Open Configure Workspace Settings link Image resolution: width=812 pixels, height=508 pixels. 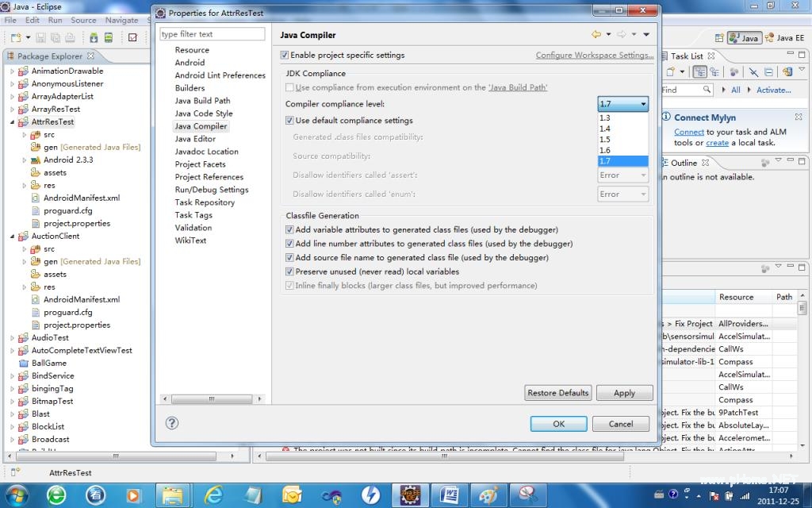click(595, 55)
